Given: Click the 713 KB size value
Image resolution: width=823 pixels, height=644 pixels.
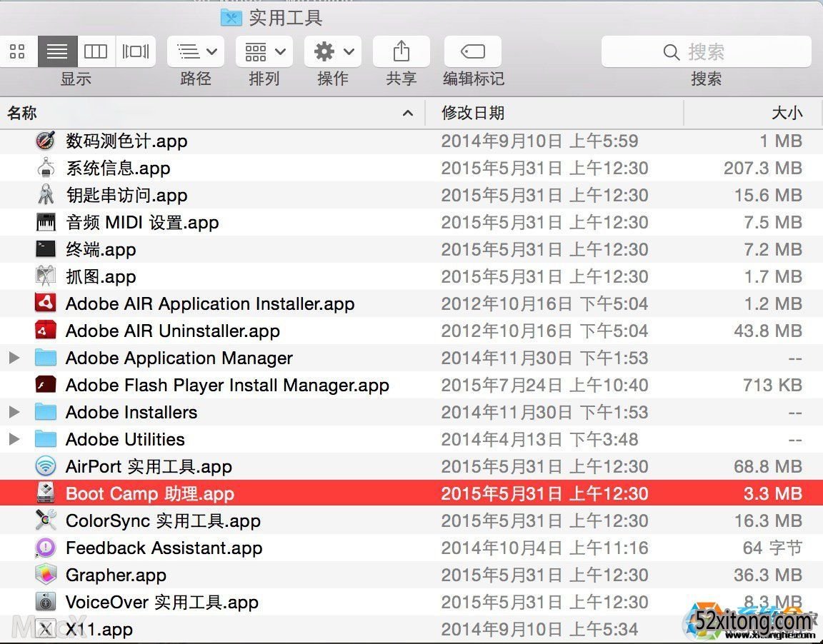Looking at the screenshot, I should (x=772, y=386).
